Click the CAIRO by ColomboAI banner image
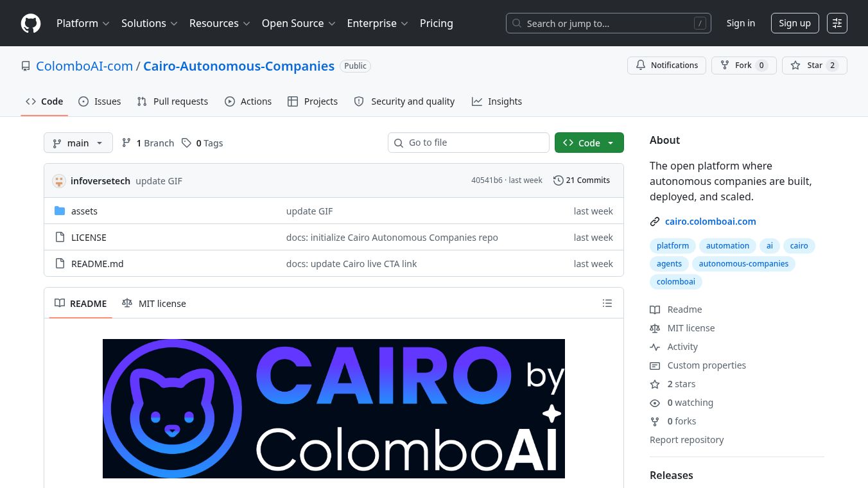 point(334,408)
